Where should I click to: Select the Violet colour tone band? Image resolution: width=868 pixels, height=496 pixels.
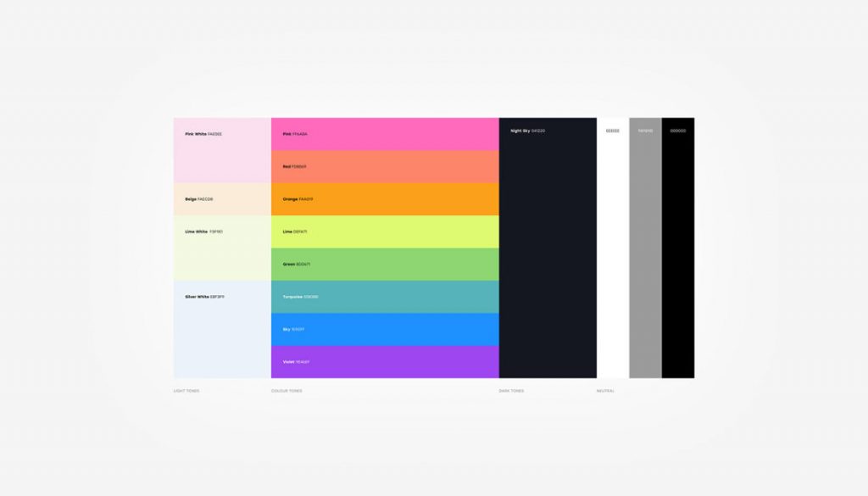coord(385,362)
